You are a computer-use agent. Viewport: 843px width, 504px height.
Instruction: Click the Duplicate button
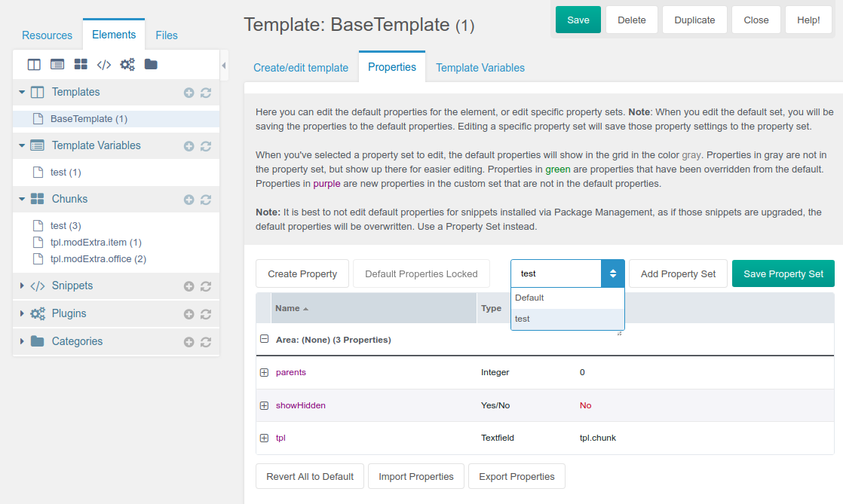(694, 20)
